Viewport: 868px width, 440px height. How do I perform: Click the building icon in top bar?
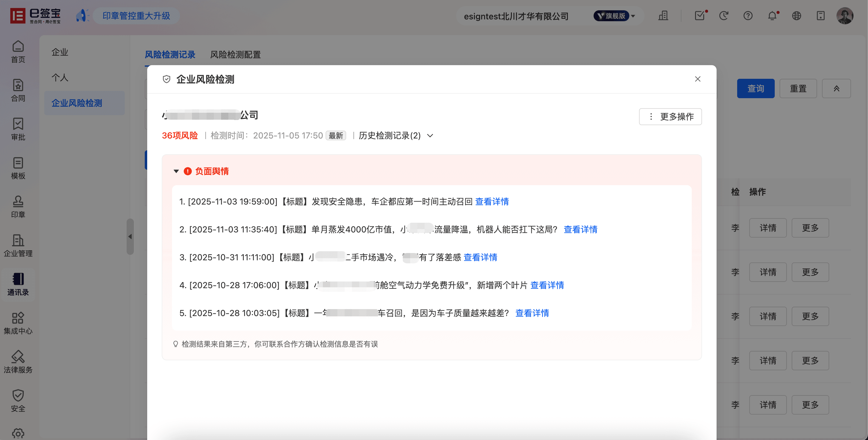click(663, 15)
